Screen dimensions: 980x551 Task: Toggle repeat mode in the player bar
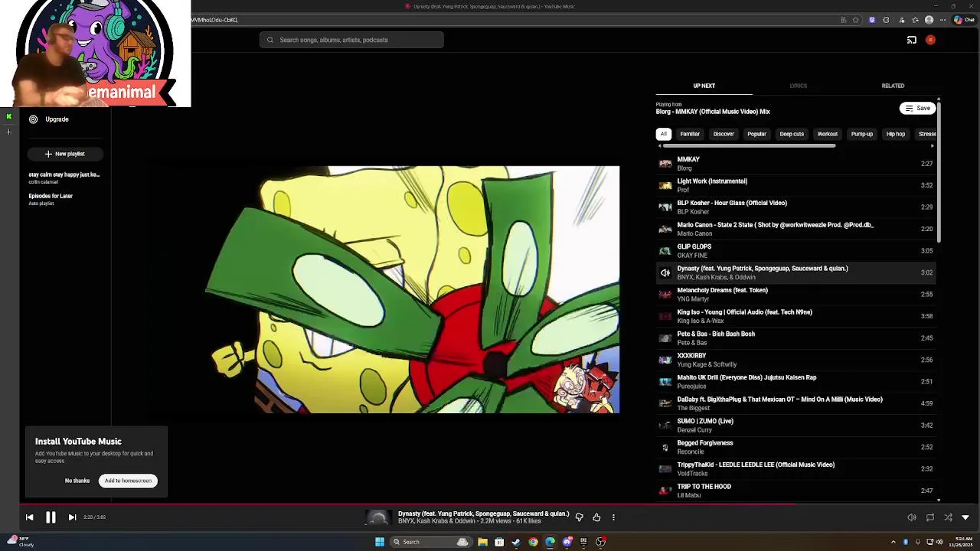click(x=930, y=517)
